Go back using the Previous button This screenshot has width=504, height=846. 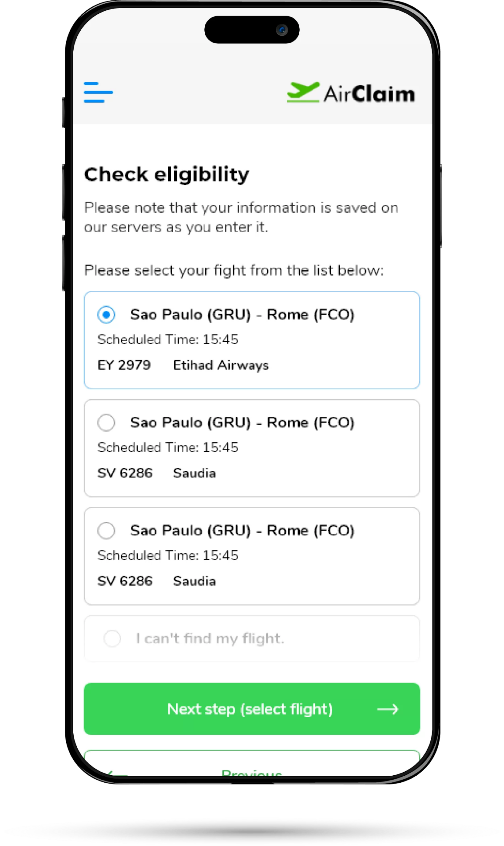(x=251, y=772)
